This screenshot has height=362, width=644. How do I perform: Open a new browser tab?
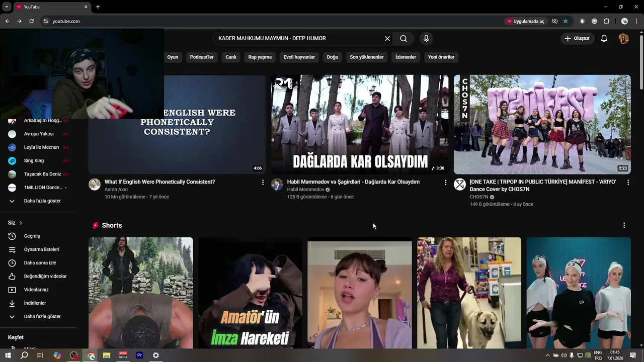pos(98,7)
